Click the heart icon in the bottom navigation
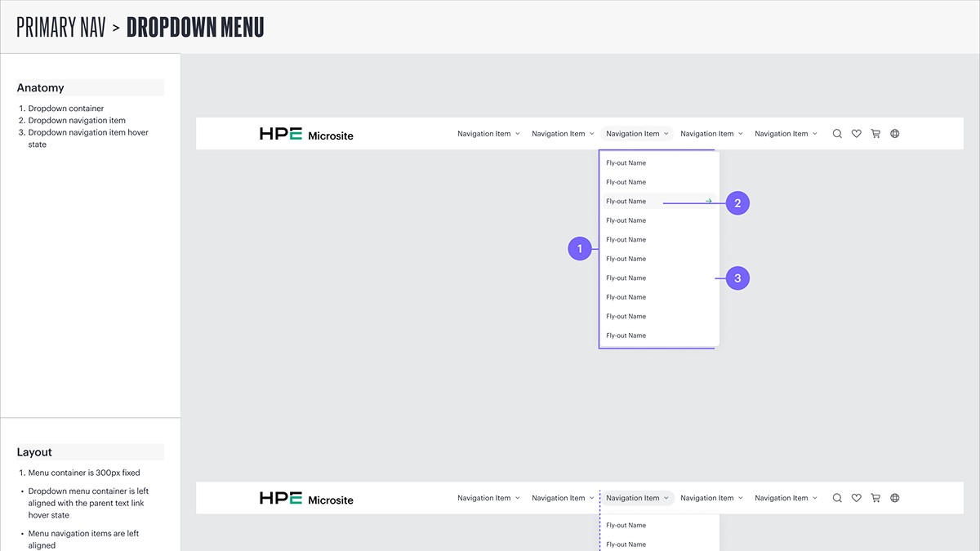This screenshot has height=551, width=980. [856, 497]
